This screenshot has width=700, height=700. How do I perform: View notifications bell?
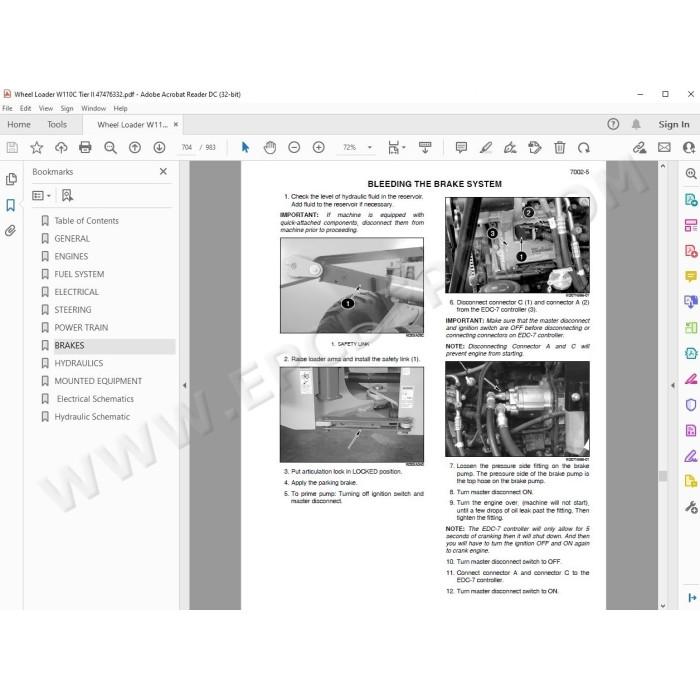pos(636,124)
